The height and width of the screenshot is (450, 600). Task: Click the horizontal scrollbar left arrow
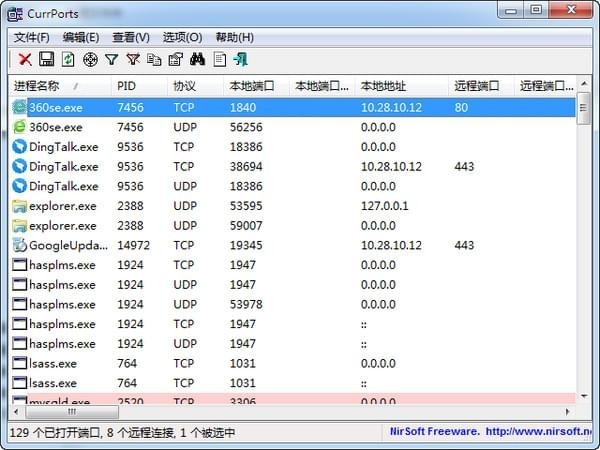point(16,412)
